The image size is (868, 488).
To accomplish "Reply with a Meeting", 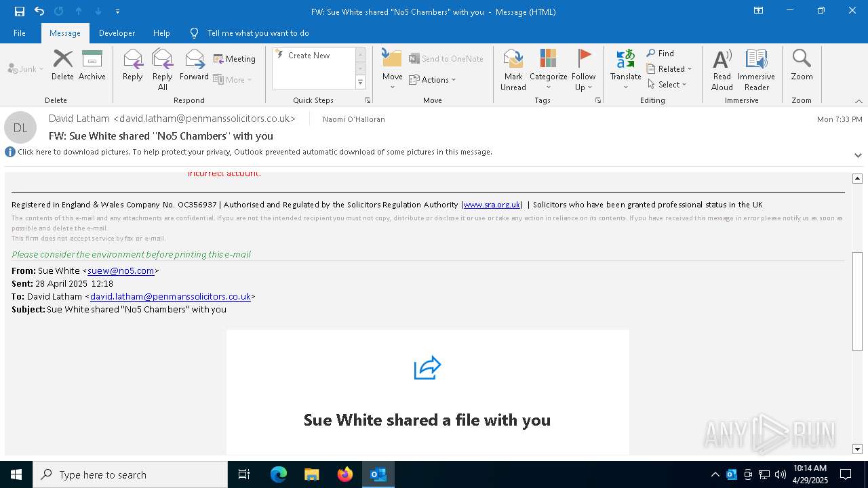I will [235, 59].
